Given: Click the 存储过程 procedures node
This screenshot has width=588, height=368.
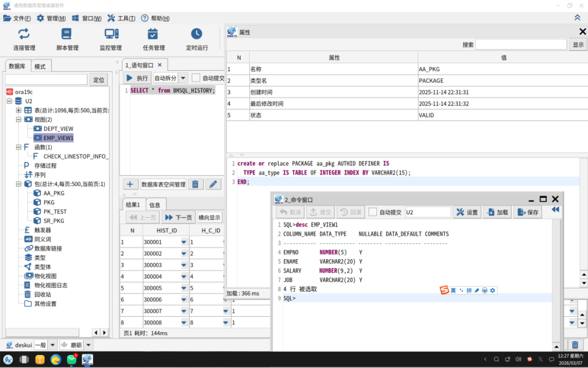Looking at the screenshot, I should click(45, 165).
